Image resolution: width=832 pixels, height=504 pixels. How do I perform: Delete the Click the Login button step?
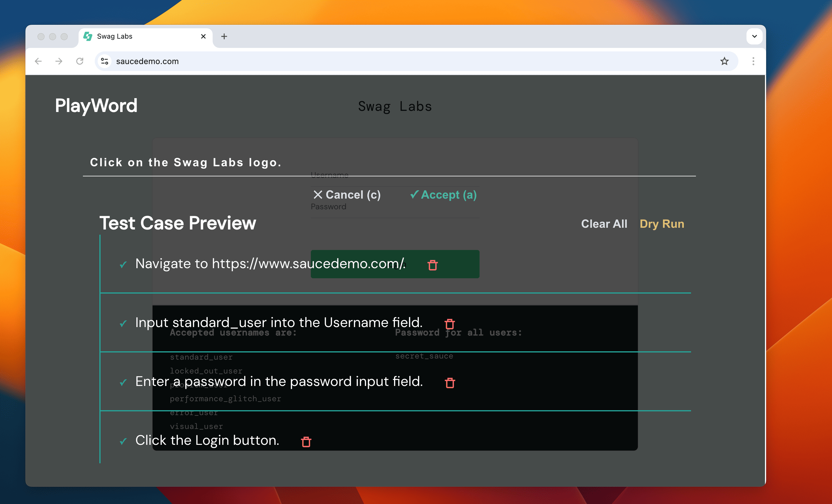306,442
